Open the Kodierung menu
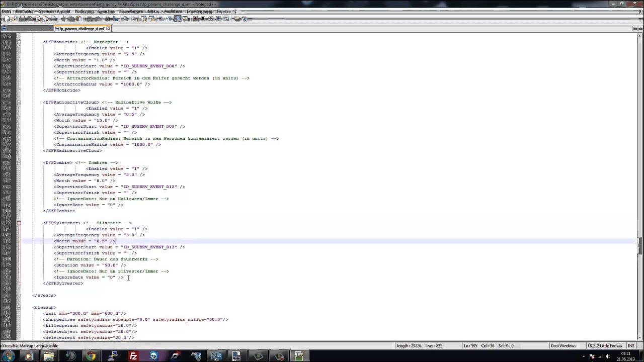Image resolution: width=644 pixels, height=362 pixels. click(x=84, y=11)
